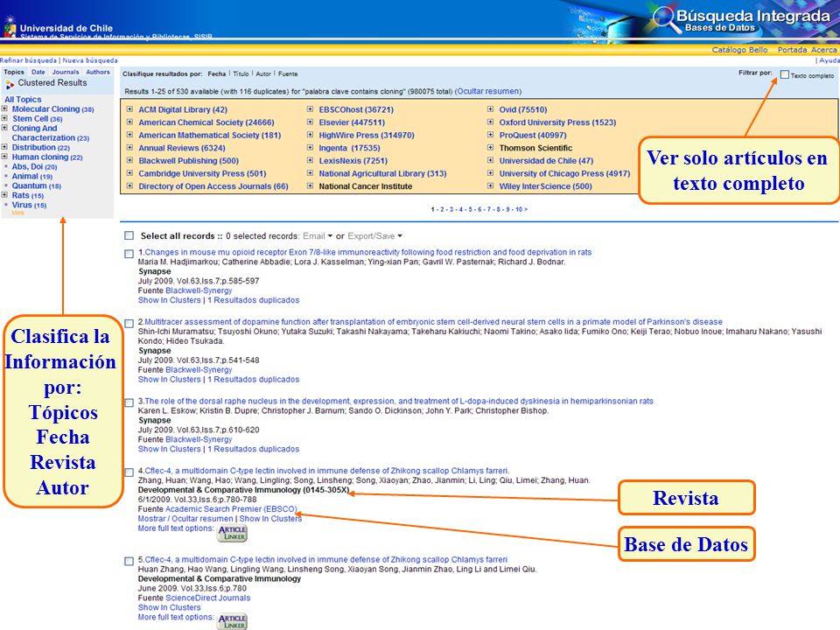Image resolution: width=840 pixels, height=630 pixels.
Task: Open result 3 title about dorsal raphe nucleus
Action: 399,402
